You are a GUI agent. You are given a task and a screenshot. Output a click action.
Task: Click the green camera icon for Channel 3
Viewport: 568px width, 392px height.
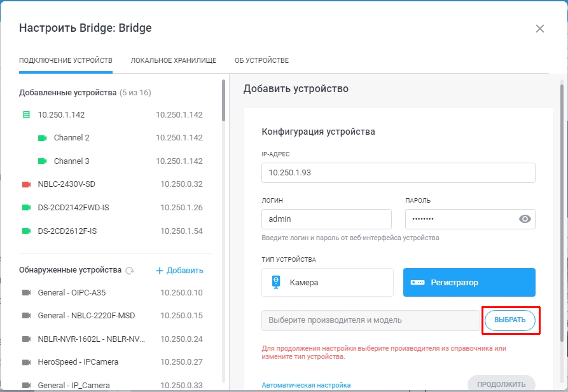click(x=43, y=161)
